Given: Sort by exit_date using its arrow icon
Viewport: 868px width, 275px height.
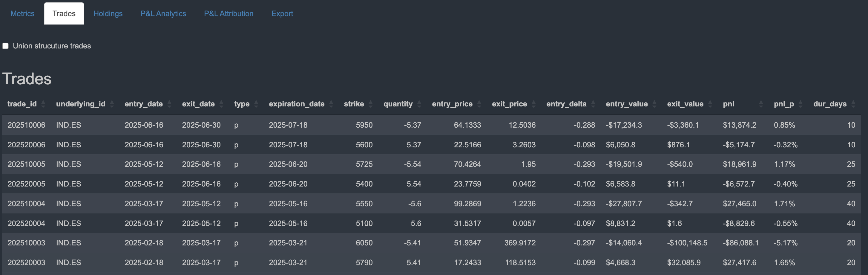Looking at the screenshot, I should click(221, 104).
